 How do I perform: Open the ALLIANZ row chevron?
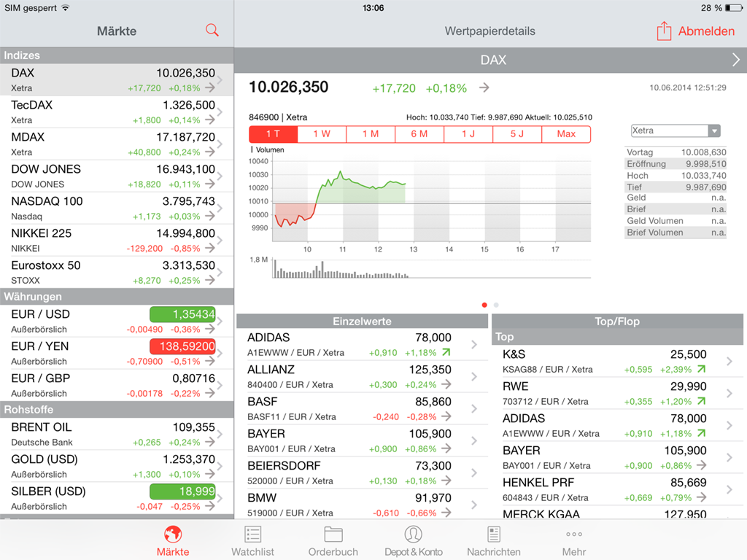coord(474,377)
